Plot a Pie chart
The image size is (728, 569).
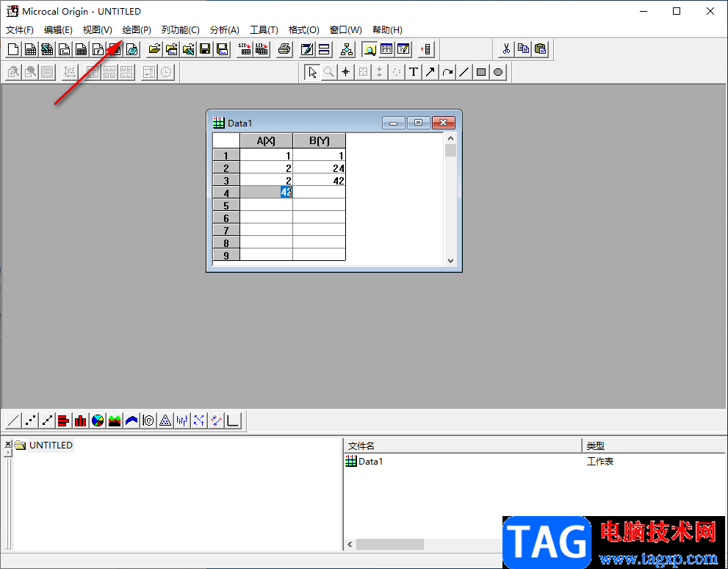[98, 421]
